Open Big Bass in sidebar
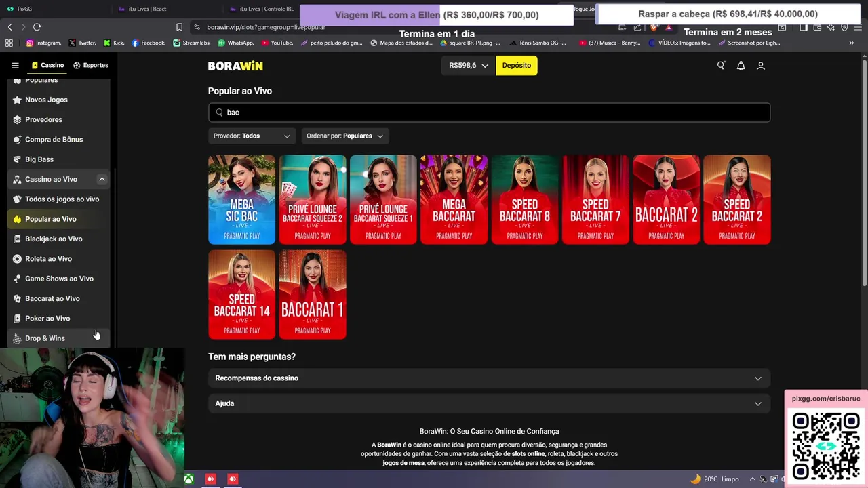This screenshot has height=488, width=868. click(59, 159)
